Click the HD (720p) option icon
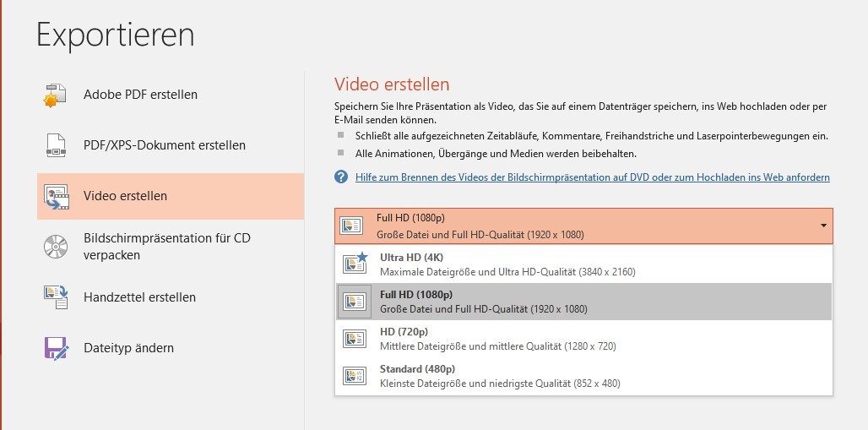The image size is (868, 430). [355, 339]
